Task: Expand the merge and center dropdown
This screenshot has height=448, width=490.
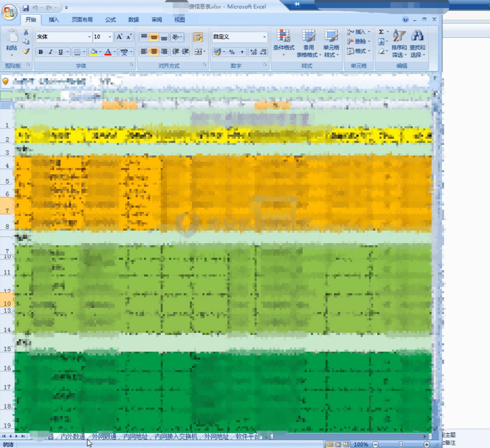Action: [x=204, y=51]
